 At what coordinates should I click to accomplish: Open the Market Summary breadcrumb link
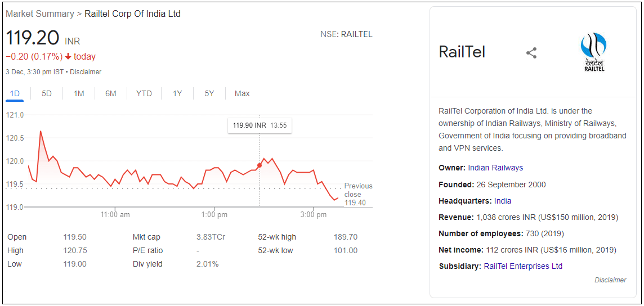[x=39, y=13]
